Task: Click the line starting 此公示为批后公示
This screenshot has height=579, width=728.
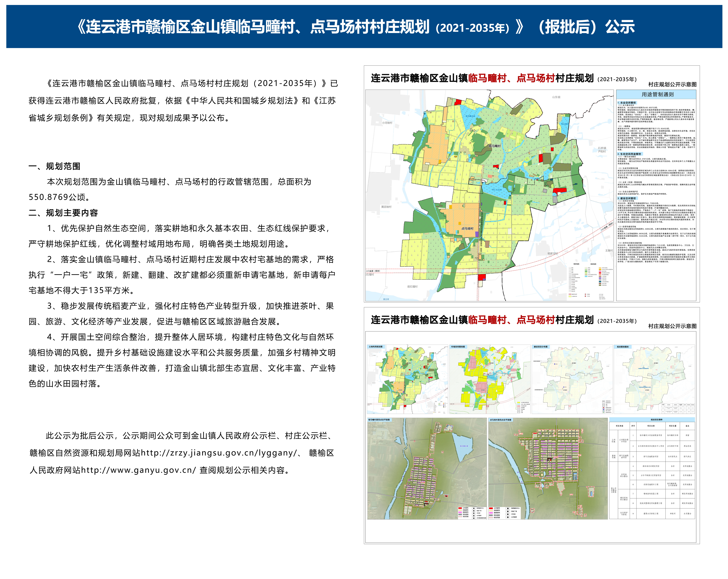Action: 189,435
